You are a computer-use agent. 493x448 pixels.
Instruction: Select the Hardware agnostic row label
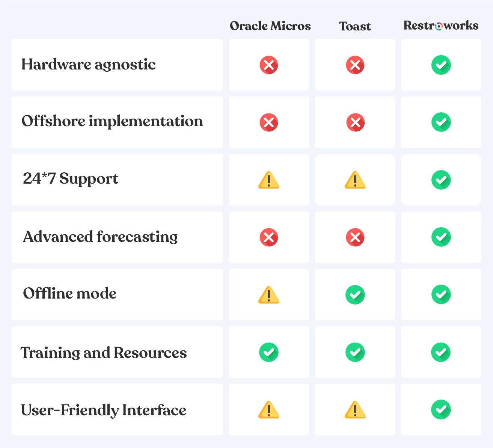89,65
